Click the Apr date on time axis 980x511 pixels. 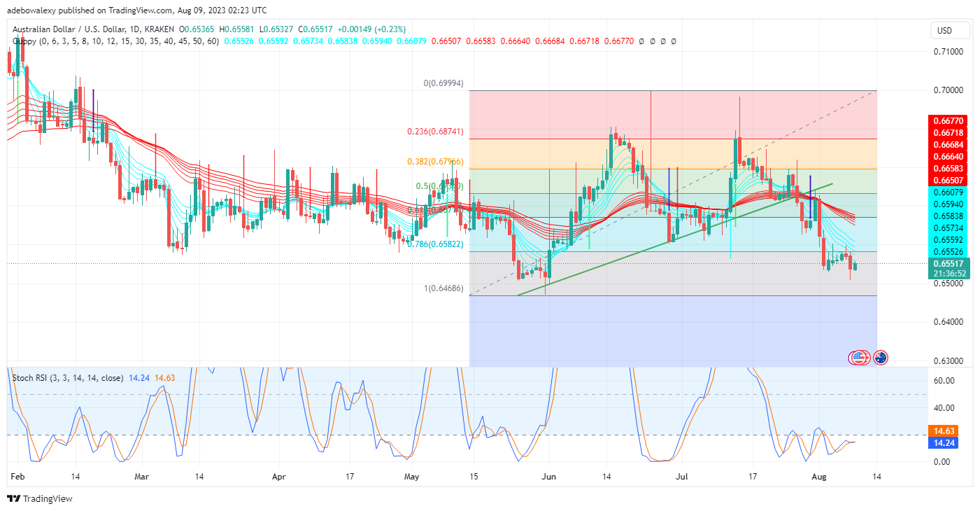(278, 477)
